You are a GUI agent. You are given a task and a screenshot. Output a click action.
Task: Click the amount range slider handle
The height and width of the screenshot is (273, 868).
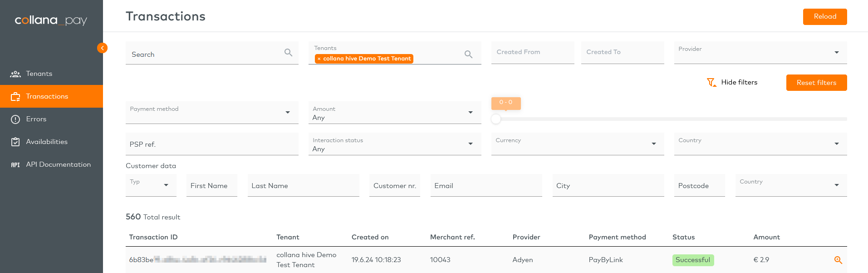pyautogui.click(x=496, y=119)
